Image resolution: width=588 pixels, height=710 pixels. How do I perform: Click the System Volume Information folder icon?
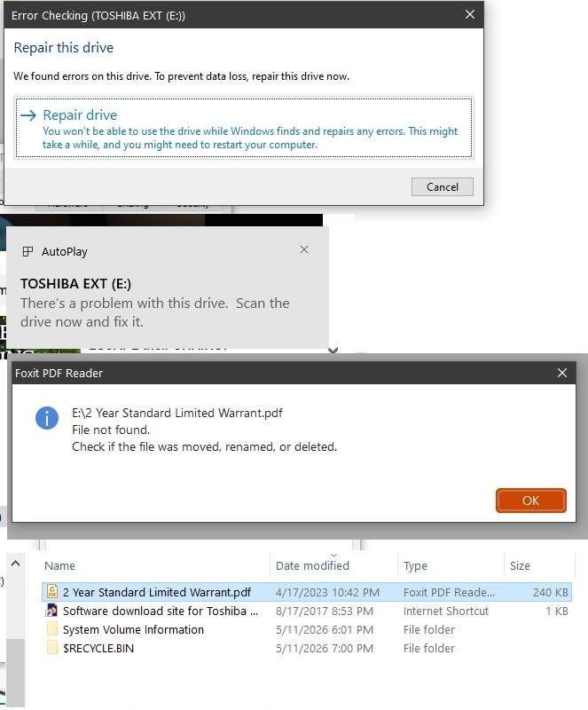tap(52, 629)
